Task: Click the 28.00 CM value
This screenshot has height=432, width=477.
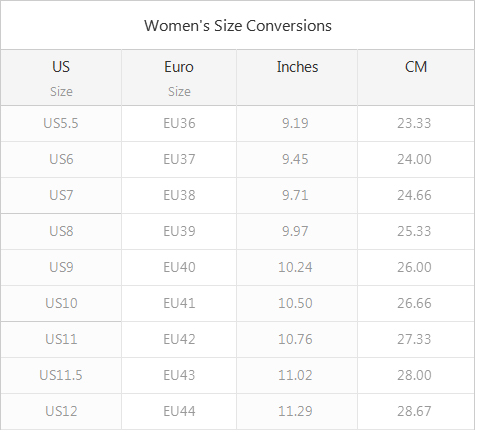Action: pyautogui.click(x=414, y=375)
